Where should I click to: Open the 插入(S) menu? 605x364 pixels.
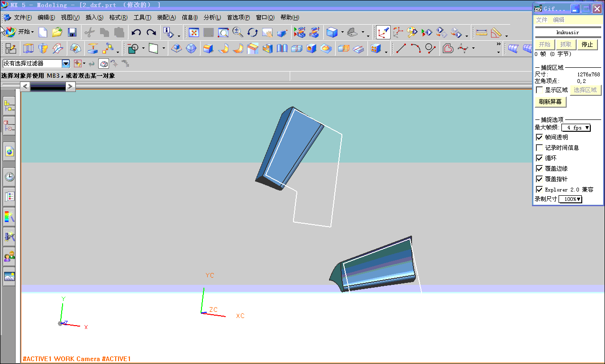[x=94, y=18]
